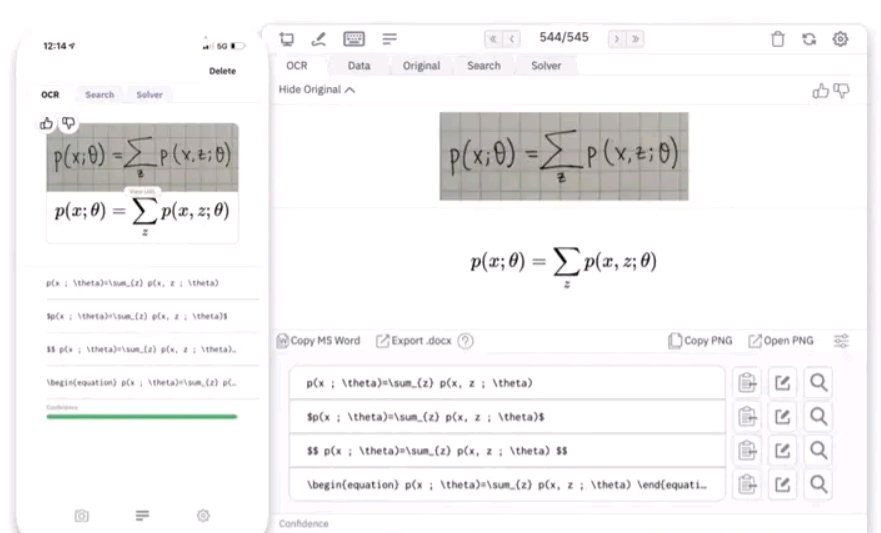Collapse the Hide Original section

(317, 90)
